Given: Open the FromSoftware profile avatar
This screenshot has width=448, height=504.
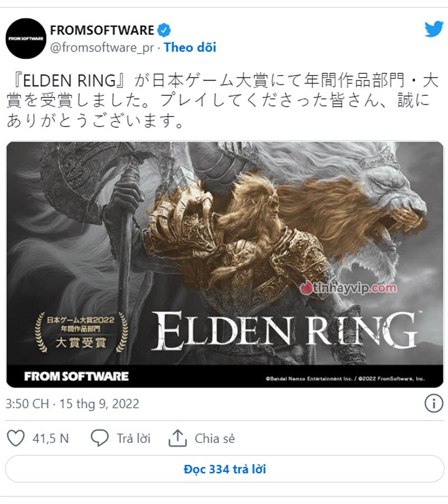Looking at the screenshot, I should 26,39.
